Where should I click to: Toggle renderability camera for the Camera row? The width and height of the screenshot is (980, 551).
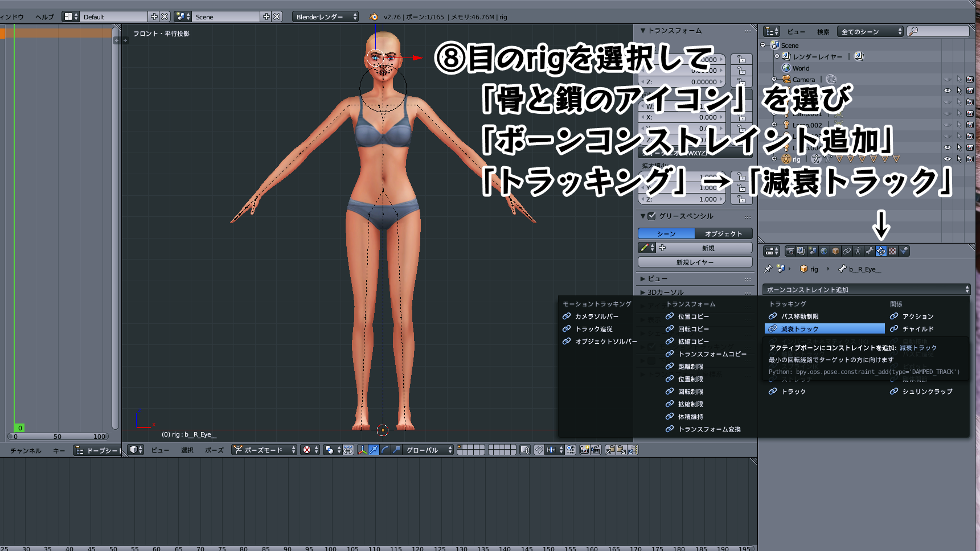pyautogui.click(x=970, y=79)
